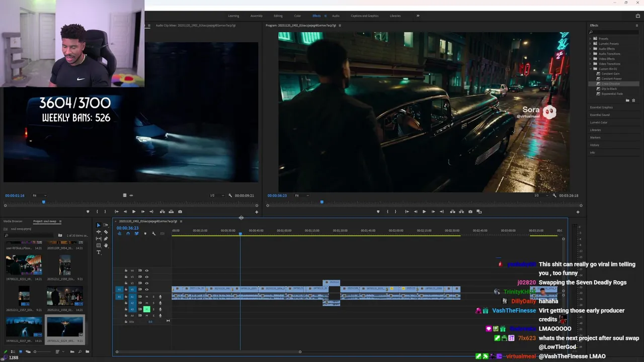Switch to the Audio workspace
The width and height of the screenshot is (644, 362).
coord(336,16)
